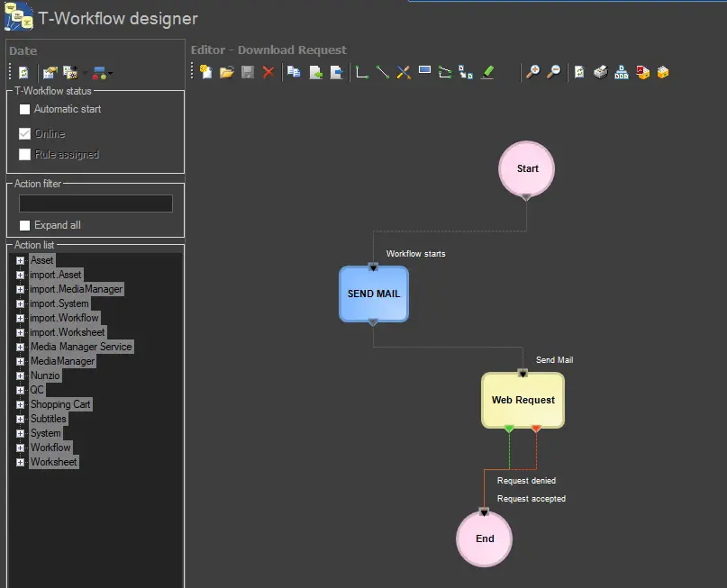Toggle the Rule assigned checkbox
The width and height of the screenshot is (727, 588).
(25, 154)
